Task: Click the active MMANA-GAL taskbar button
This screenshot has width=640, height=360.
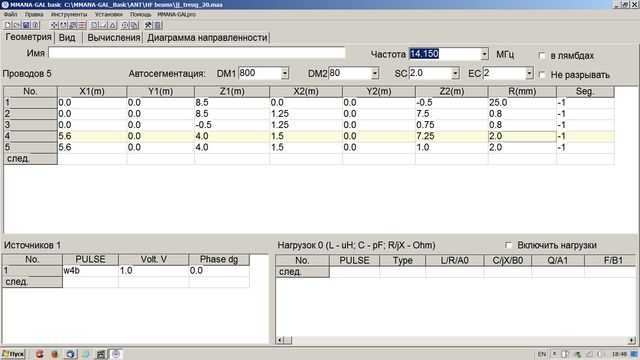Action: coord(116,354)
